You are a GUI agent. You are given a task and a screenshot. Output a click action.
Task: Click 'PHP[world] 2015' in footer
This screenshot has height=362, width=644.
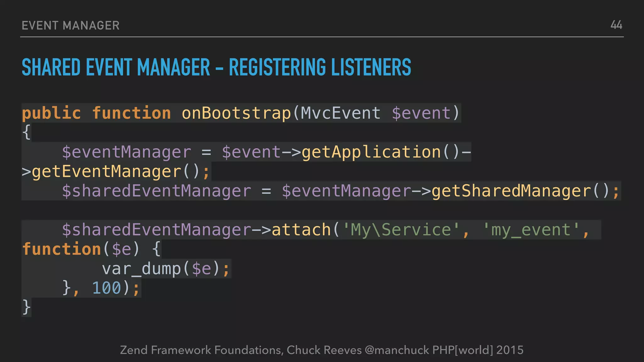tap(478, 350)
